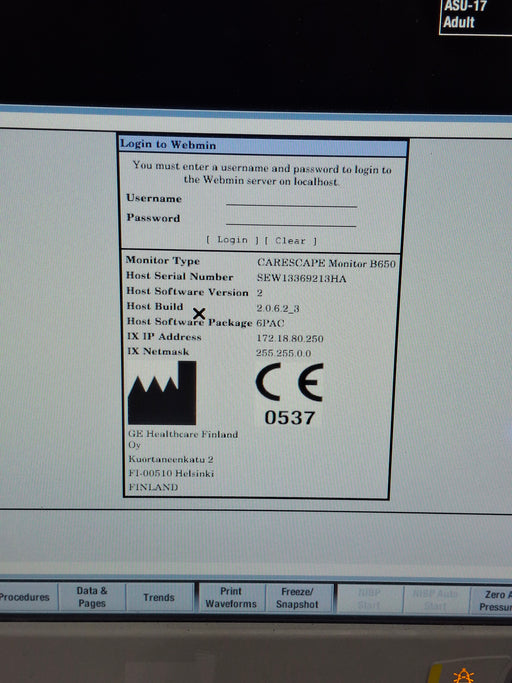
Task: Open the Procedures menu
Action: coord(27,597)
